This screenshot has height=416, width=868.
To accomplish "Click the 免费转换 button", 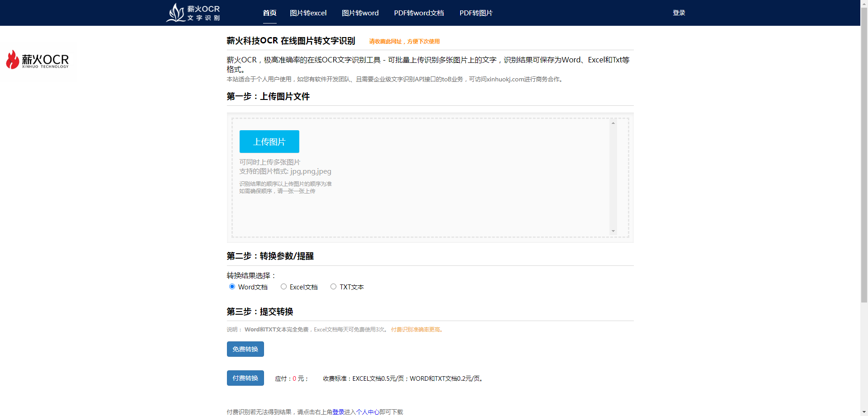I will (245, 349).
